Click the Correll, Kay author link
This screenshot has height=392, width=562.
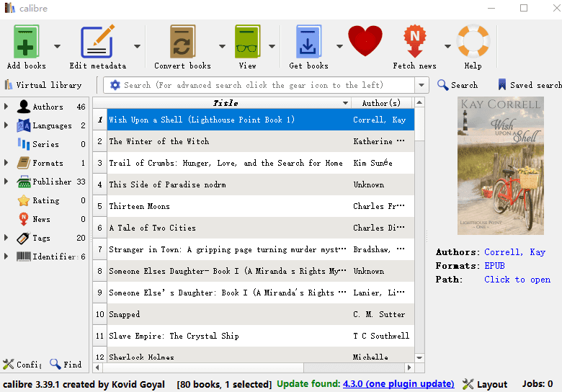click(514, 252)
